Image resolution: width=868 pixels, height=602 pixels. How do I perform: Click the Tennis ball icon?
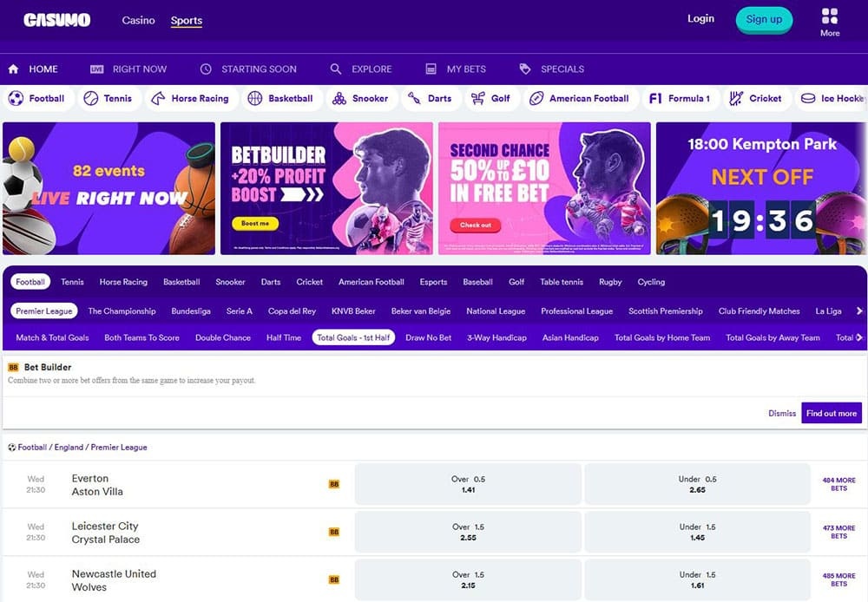[x=91, y=99]
